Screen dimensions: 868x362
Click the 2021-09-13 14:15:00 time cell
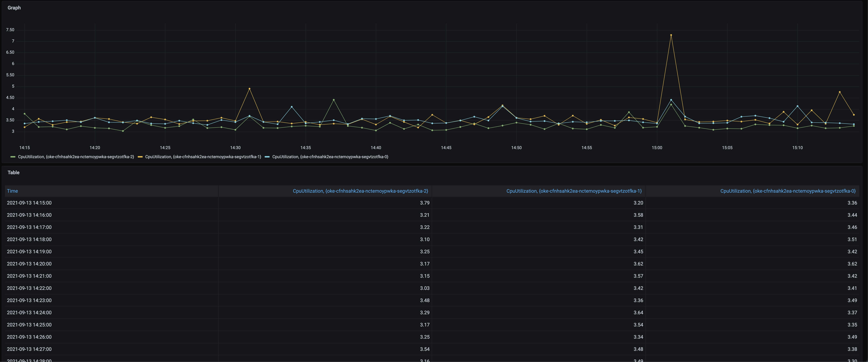pyautogui.click(x=29, y=203)
